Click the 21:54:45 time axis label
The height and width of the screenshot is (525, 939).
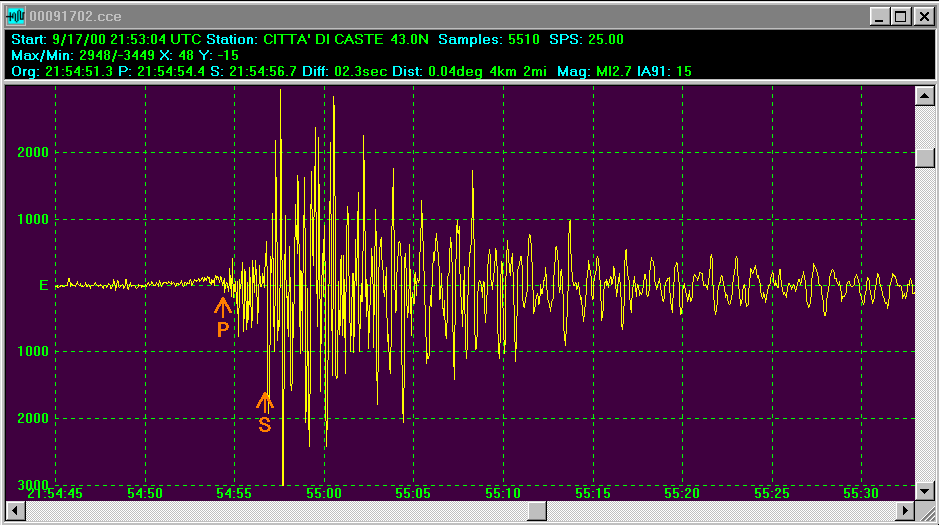click(x=54, y=494)
